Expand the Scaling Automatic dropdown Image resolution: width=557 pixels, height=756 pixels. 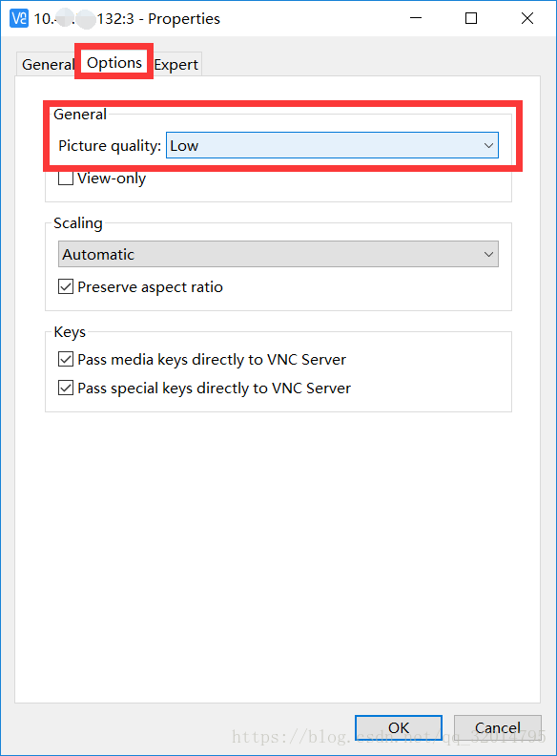click(x=278, y=254)
